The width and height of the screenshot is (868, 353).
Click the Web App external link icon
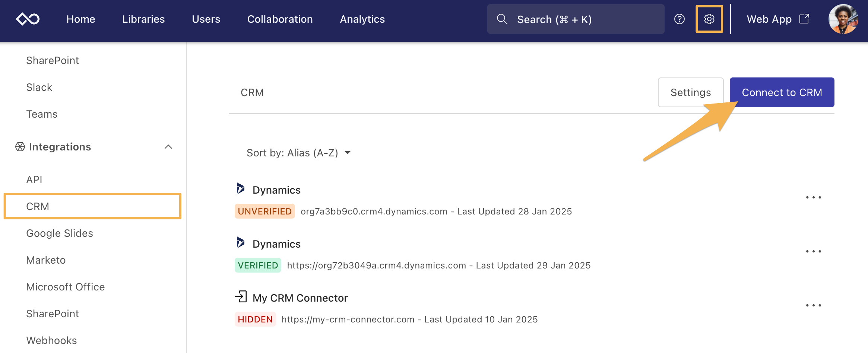pos(805,19)
